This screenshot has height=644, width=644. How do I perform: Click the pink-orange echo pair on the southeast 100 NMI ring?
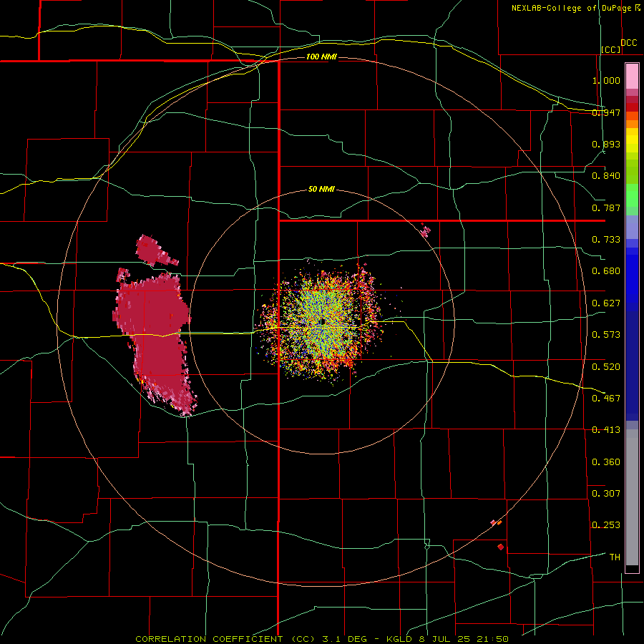(x=496, y=522)
